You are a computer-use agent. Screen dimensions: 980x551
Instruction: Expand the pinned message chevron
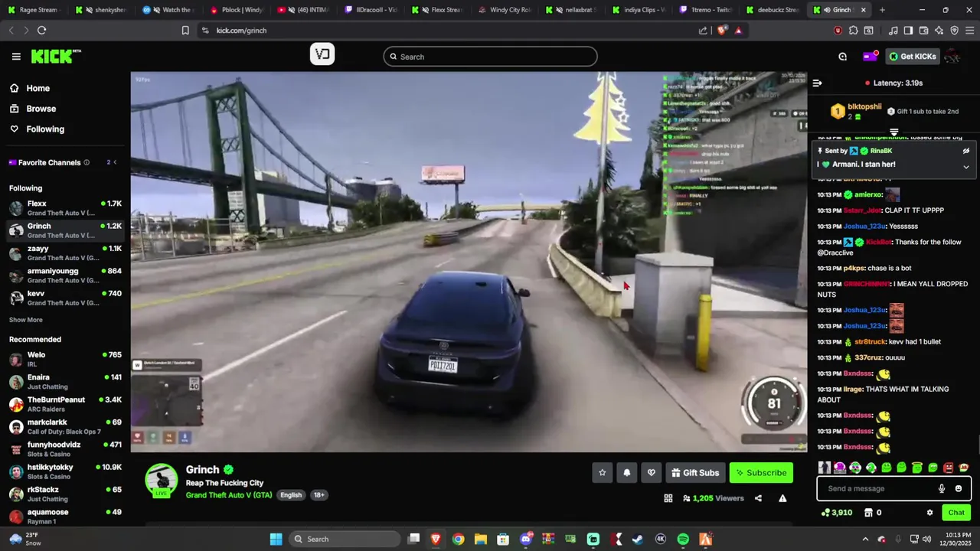[966, 167]
